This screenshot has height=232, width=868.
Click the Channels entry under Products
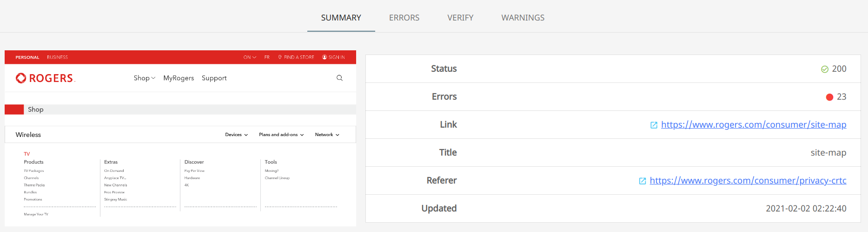pyautogui.click(x=31, y=178)
